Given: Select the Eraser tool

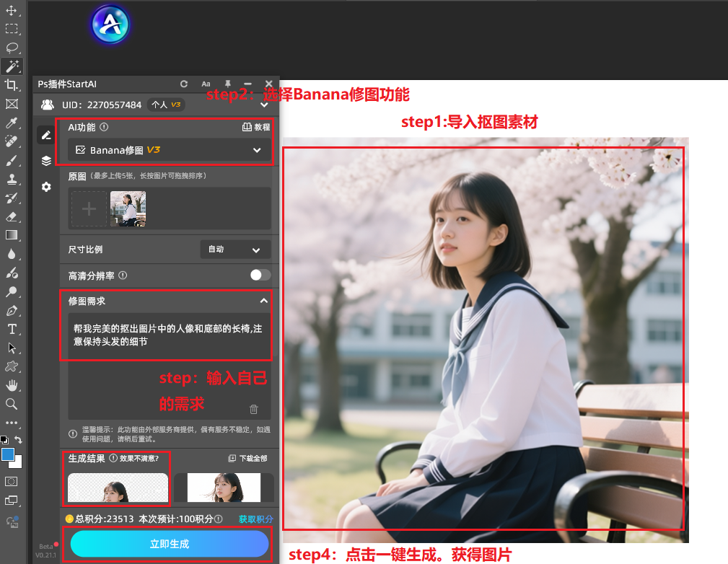Looking at the screenshot, I should (x=11, y=216).
